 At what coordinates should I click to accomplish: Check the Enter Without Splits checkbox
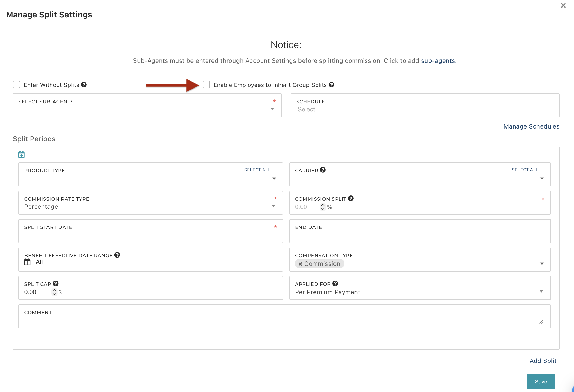click(17, 85)
